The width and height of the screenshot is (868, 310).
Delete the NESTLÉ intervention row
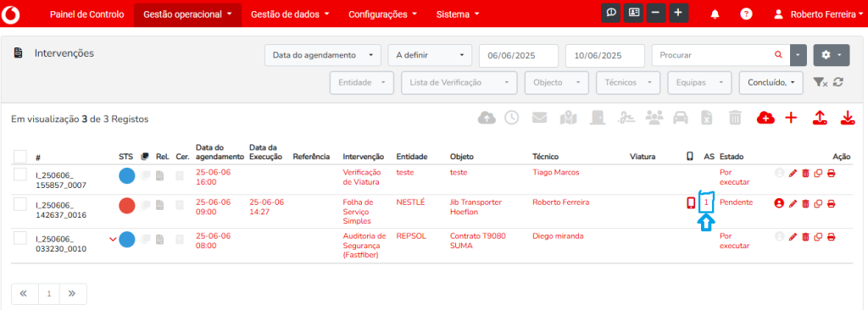coord(805,204)
